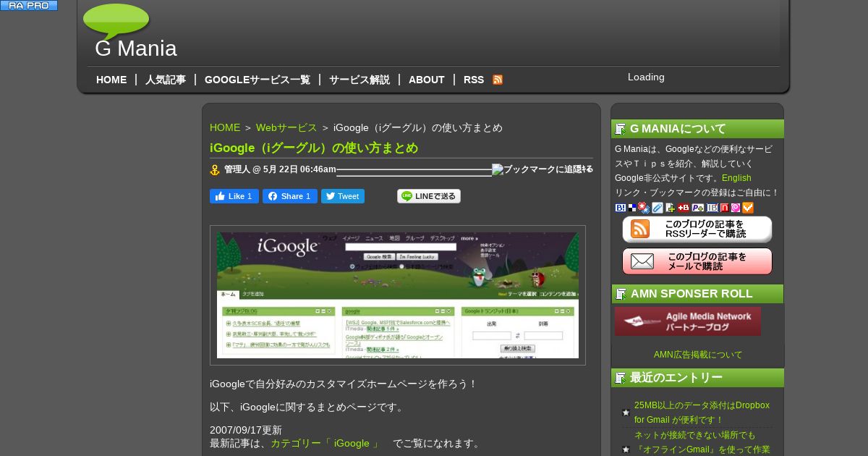
Task: Click the Facebook Like button
Action: pyautogui.click(x=234, y=196)
